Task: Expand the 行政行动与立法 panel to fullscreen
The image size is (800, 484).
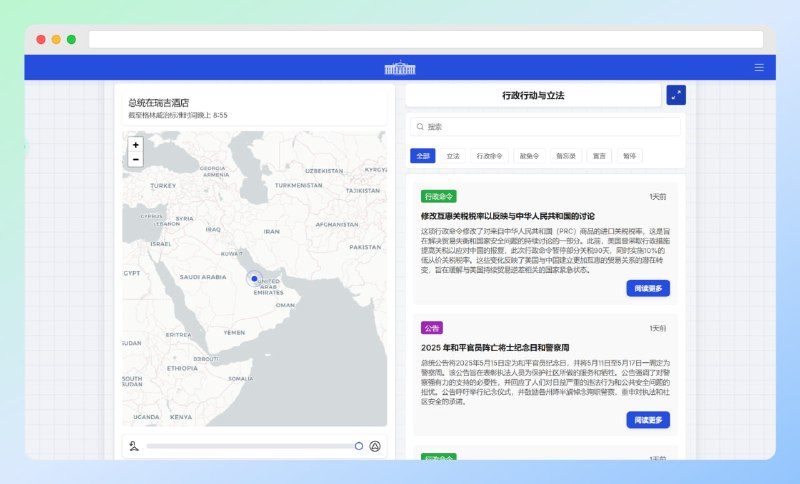Action: tap(676, 95)
